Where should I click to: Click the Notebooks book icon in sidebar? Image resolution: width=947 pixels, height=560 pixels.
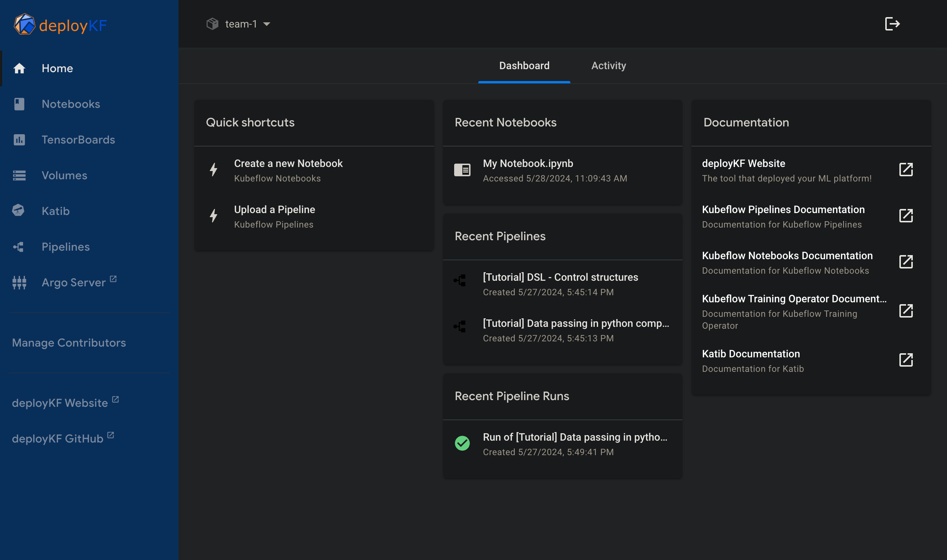pos(19,104)
